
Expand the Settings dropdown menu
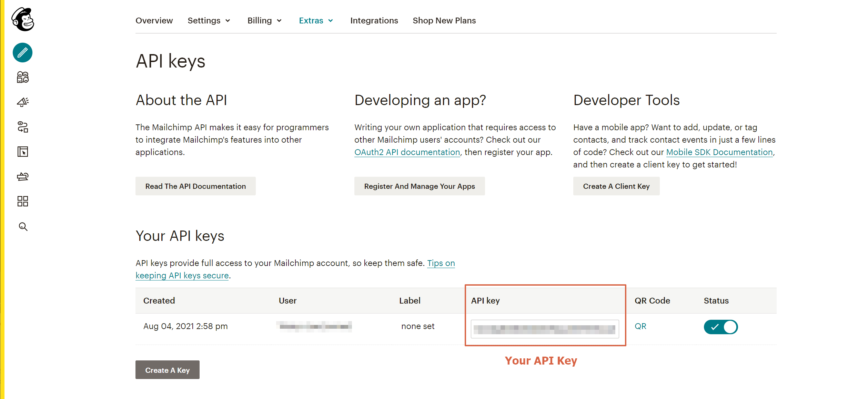pos(209,21)
